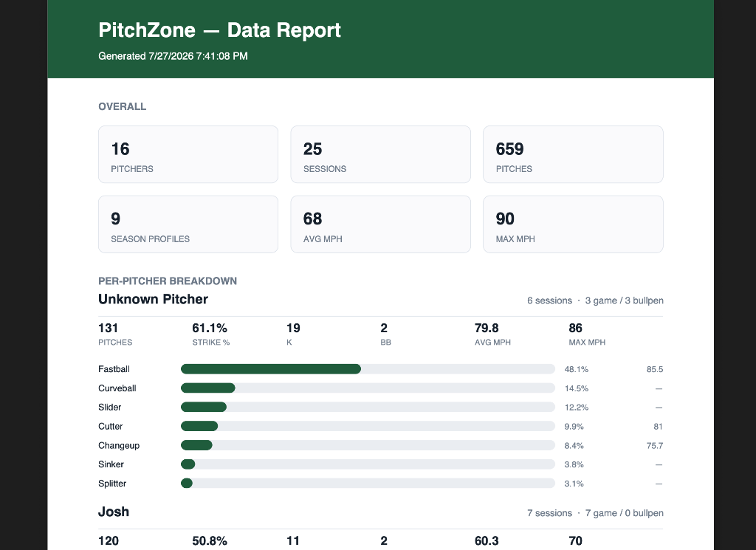Click the 48.1% Fastball percentage
The height and width of the screenshot is (550, 756).
[x=576, y=369]
